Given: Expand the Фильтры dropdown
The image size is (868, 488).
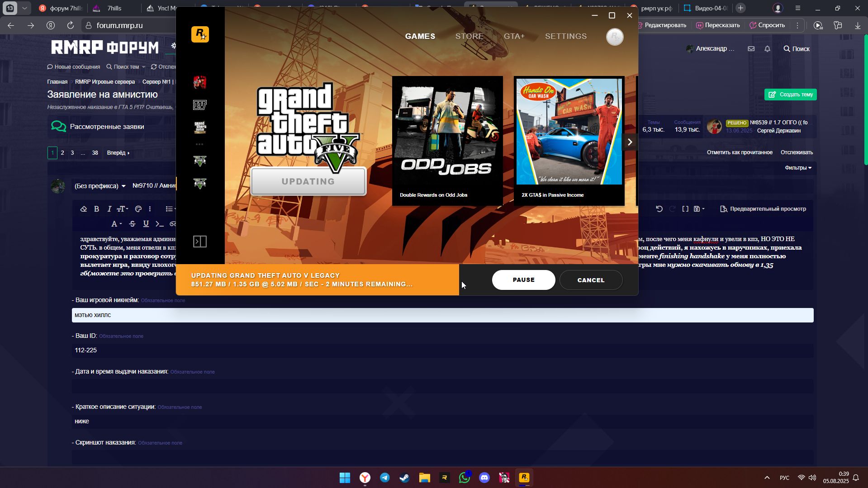Looking at the screenshot, I should 798,168.
